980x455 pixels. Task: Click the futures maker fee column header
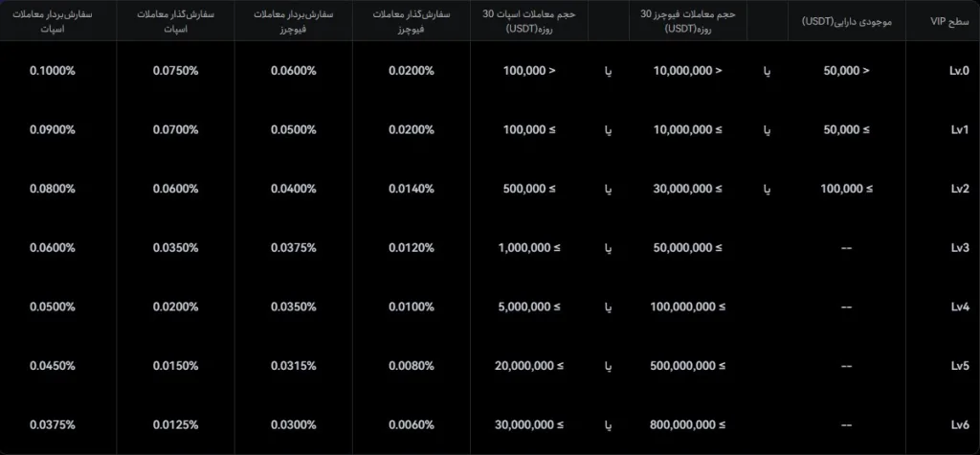click(412, 20)
